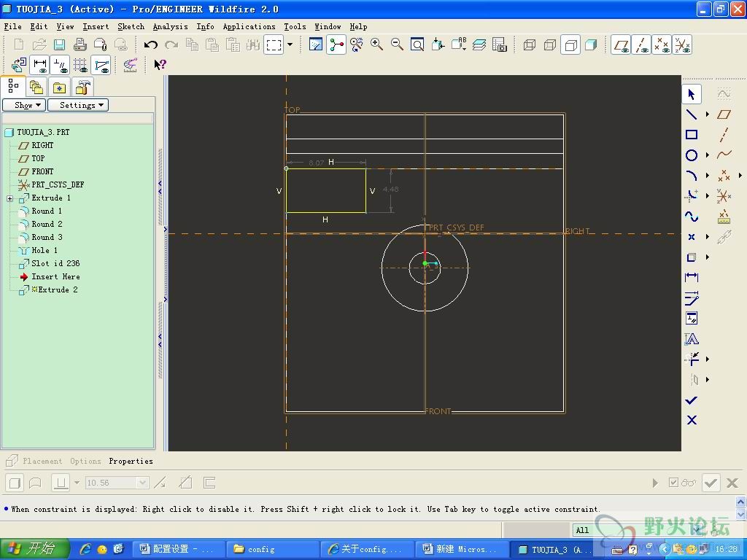Expand the Extrude 1 feature node
Screen dimensions: 747x560
(x=10, y=198)
